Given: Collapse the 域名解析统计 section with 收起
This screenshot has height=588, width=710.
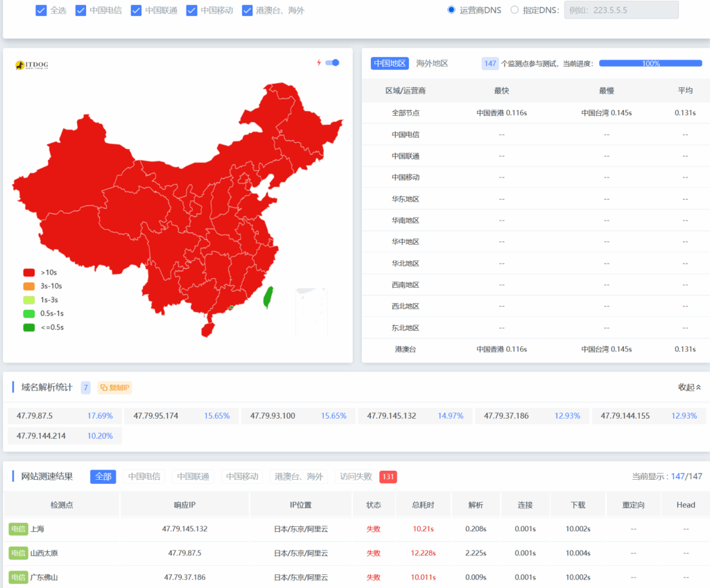Looking at the screenshot, I should click(x=689, y=388).
